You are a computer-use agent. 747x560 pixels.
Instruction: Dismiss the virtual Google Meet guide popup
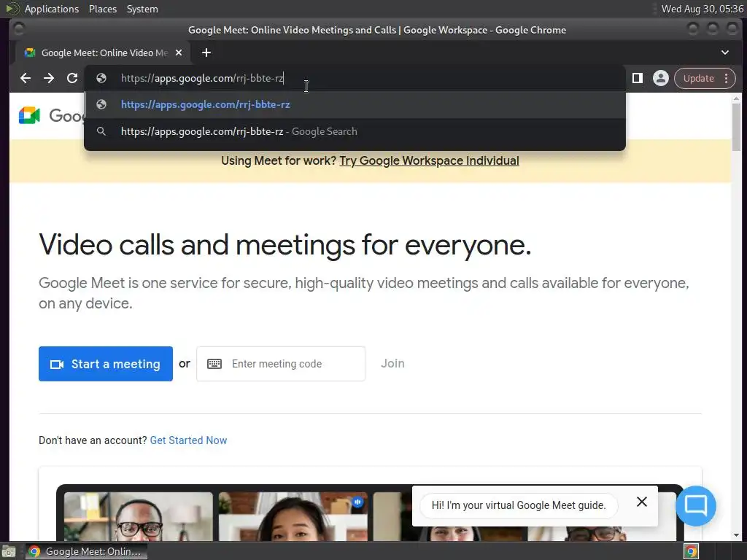[x=642, y=502]
